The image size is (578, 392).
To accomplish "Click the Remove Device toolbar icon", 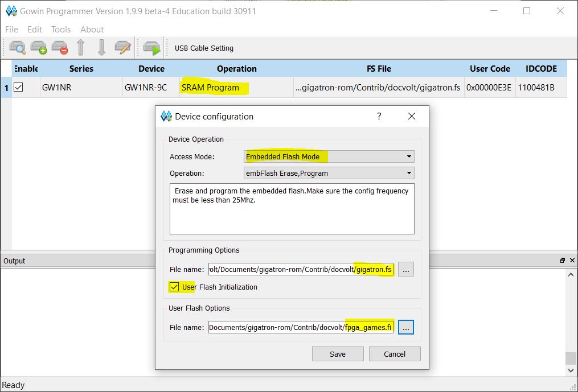I will point(59,48).
